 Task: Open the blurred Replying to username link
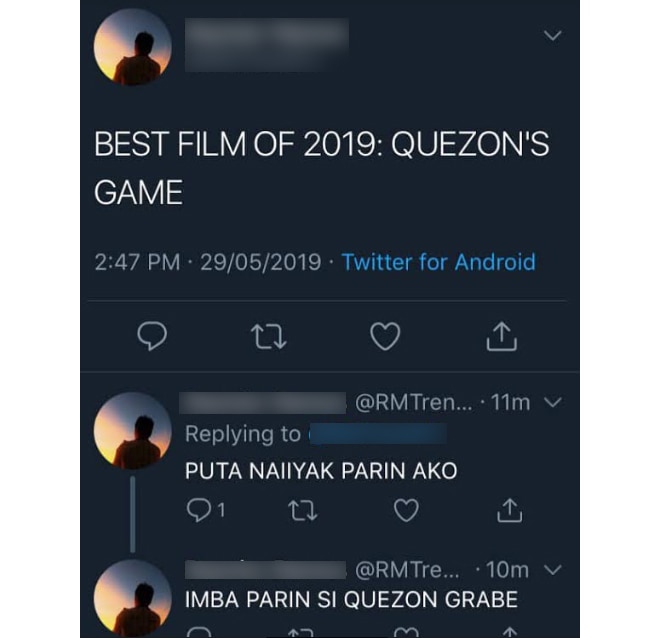tap(378, 434)
